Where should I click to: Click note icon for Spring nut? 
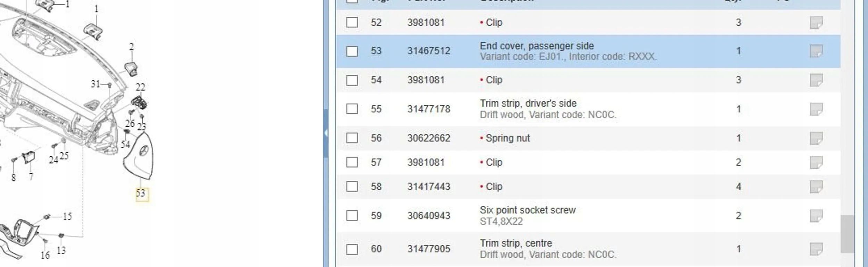click(816, 138)
